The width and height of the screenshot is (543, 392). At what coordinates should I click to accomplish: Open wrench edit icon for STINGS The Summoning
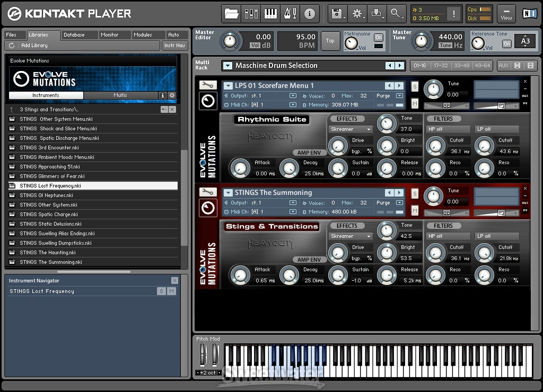click(x=208, y=192)
